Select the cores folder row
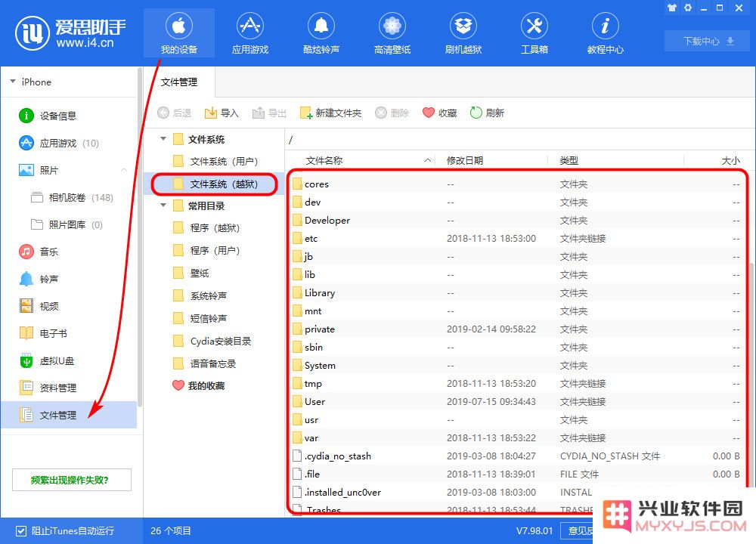This screenshot has height=544, width=756. (x=517, y=184)
